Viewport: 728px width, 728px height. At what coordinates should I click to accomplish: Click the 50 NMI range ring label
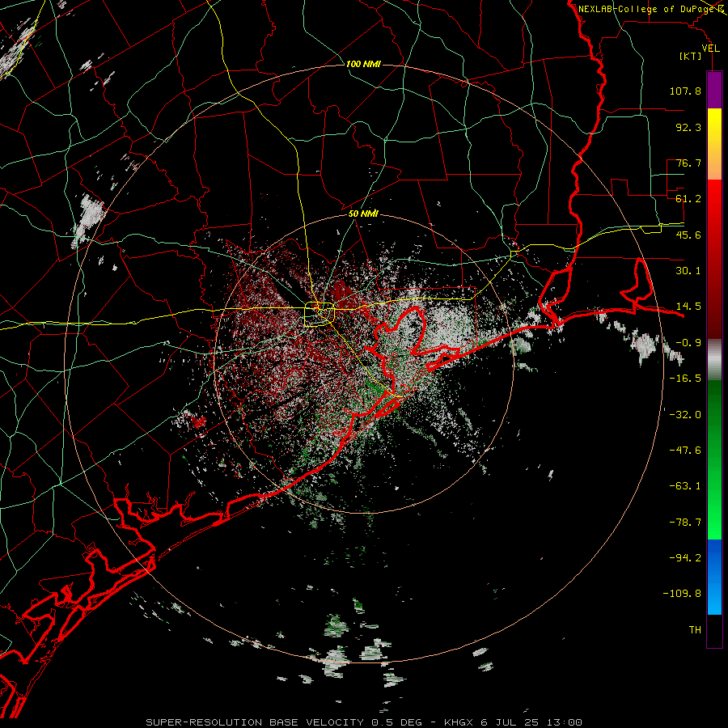363,214
